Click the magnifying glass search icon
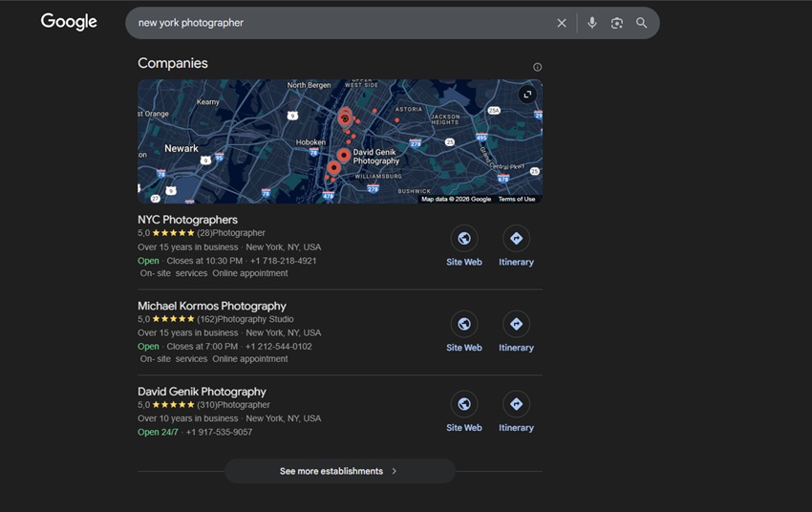812x512 pixels. (642, 23)
